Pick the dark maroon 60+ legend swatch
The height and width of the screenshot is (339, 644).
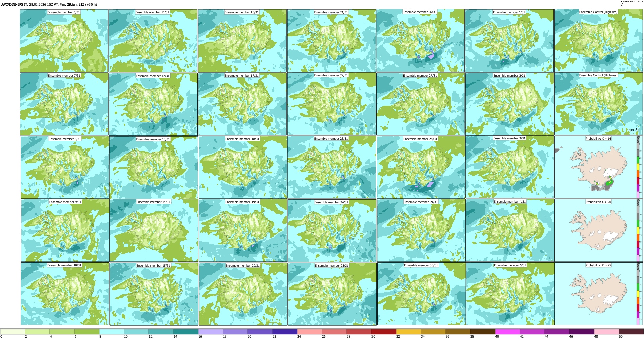point(631,332)
